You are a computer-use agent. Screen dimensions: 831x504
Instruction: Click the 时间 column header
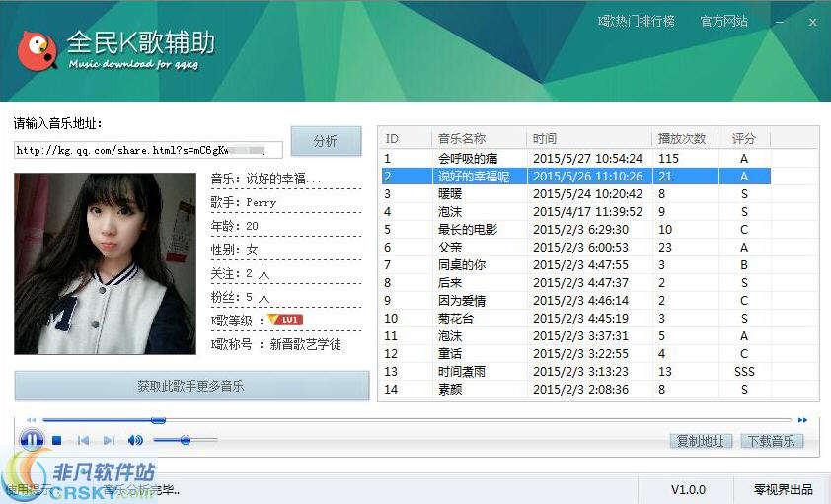click(x=589, y=139)
